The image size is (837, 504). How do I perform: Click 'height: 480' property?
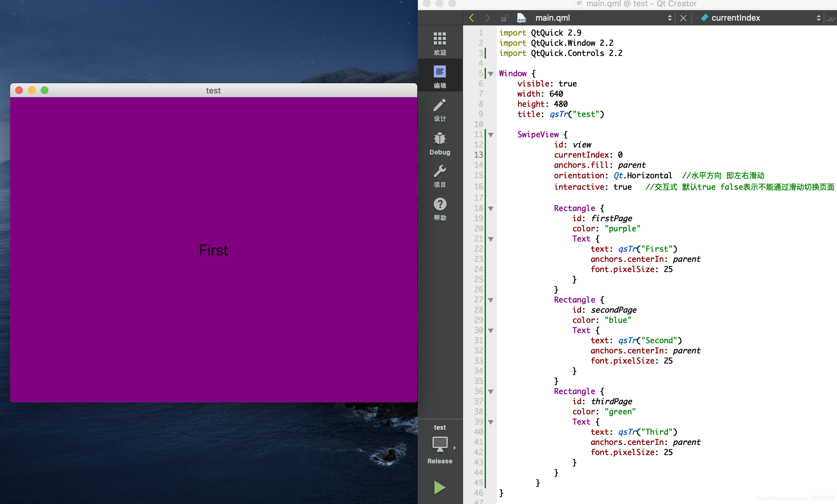click(542, 104)
